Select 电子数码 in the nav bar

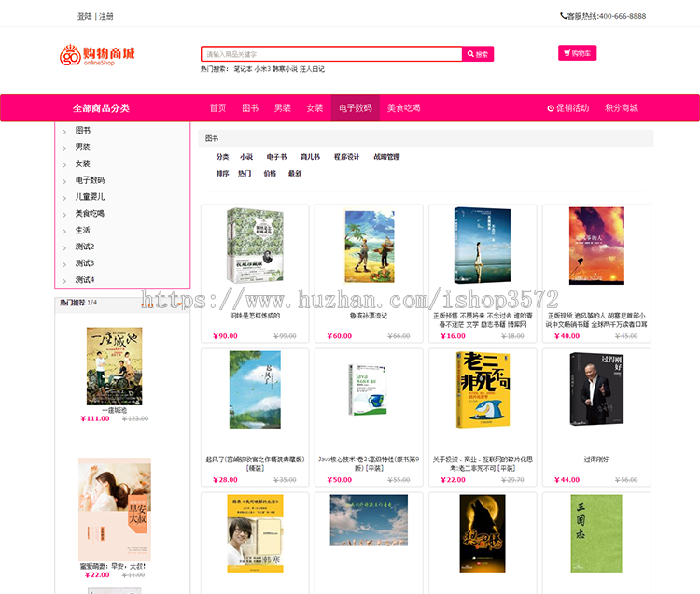pos(356,108)
